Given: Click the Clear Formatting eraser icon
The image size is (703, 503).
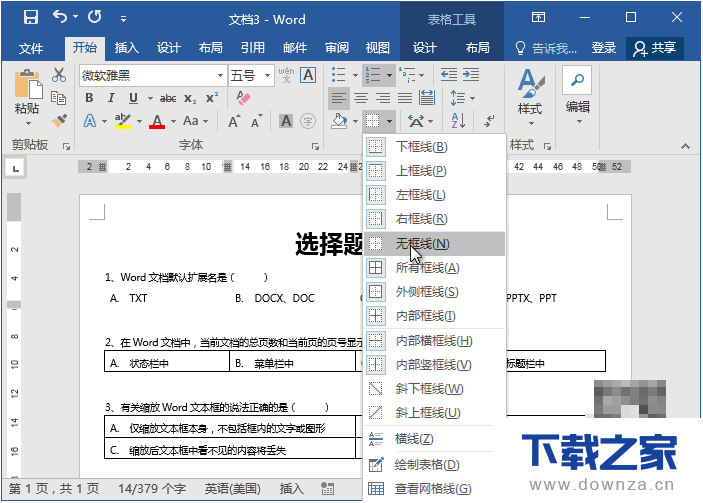Looking at the screenshot, I should (243, 98).
